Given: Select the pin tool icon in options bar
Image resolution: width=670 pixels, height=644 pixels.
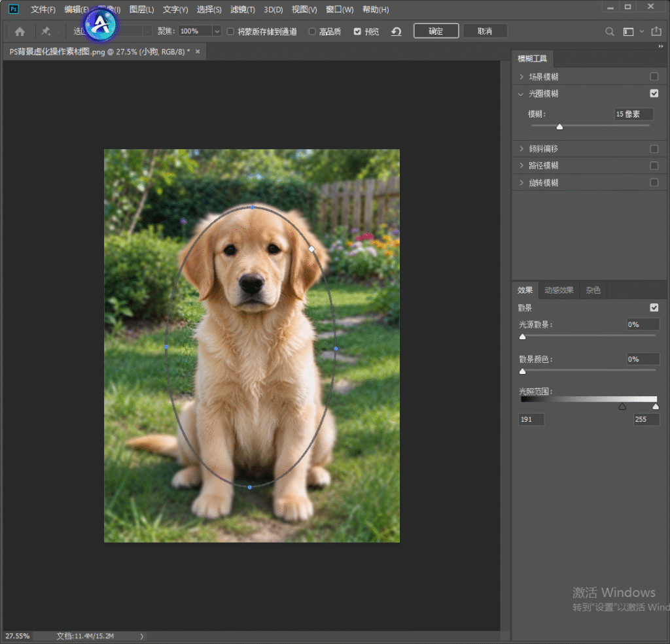Looking at the screenshot, I should [46, 31].
